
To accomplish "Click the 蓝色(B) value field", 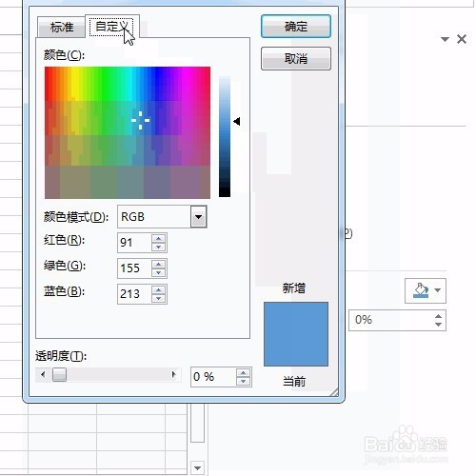I will click(x=134, y=294).
